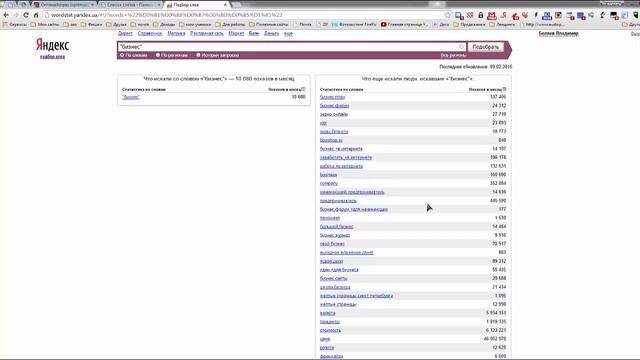Expand the 'ещё' services menu

click(x=288, y=33)
